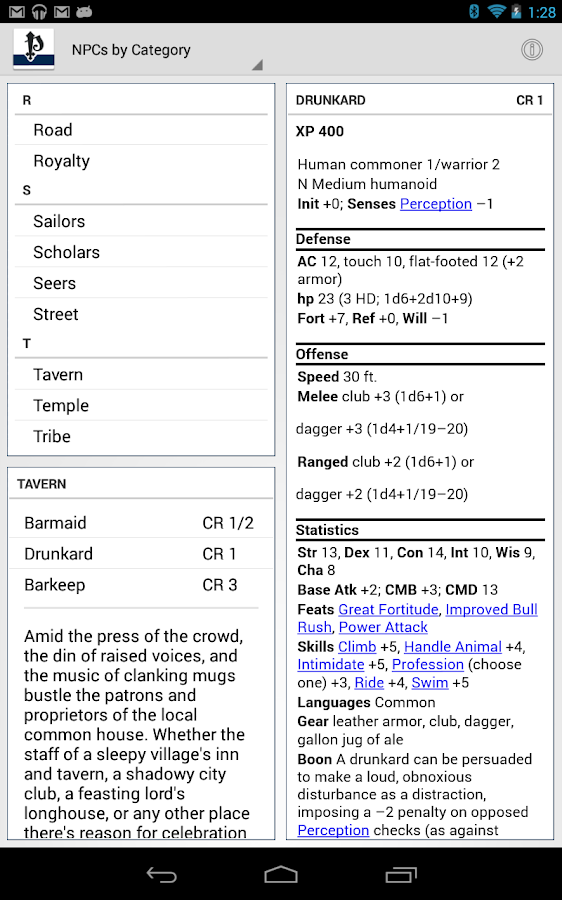Follow the Power Attack feat link

point(383,627)
